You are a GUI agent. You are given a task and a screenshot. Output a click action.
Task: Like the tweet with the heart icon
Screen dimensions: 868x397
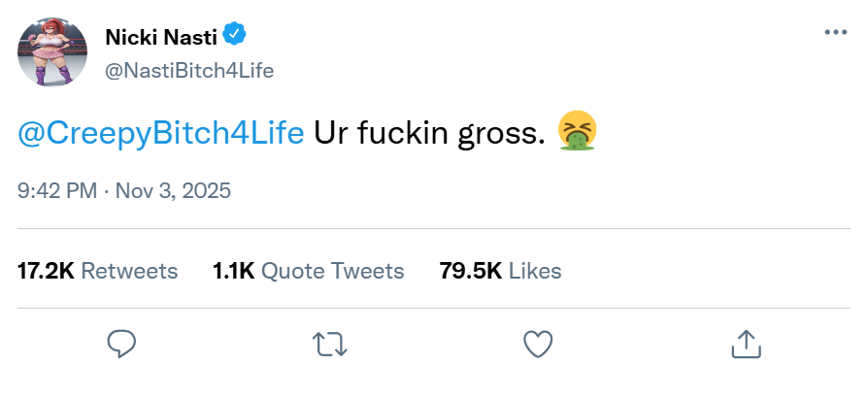[537, 342]
